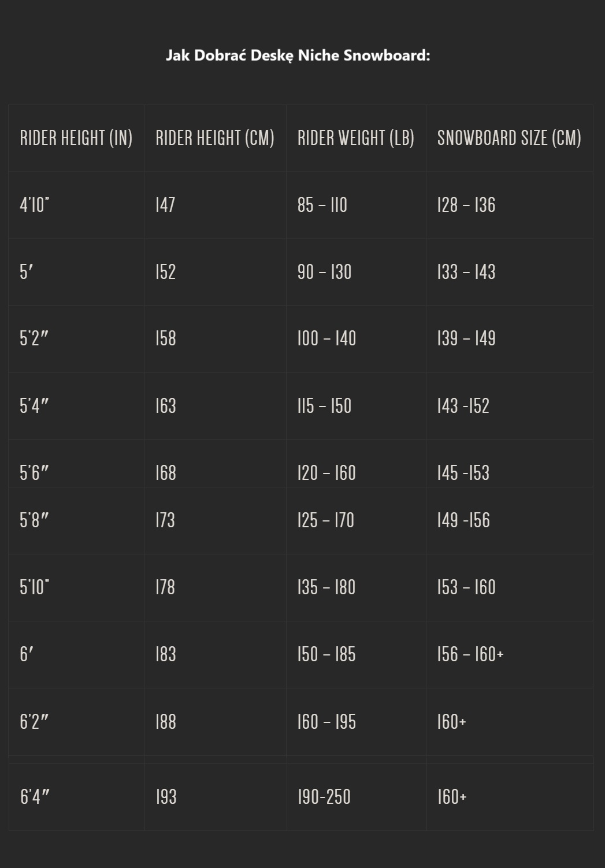Select the 90 – 130 weight cell

pos(324,272)
